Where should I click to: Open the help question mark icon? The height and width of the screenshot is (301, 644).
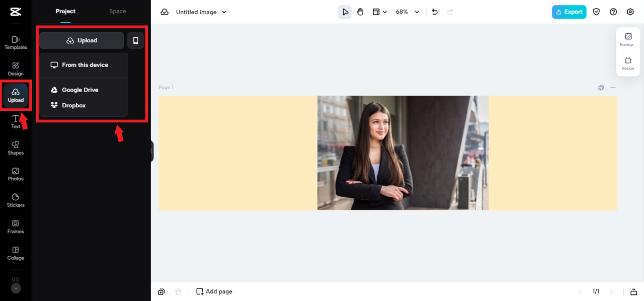tap(613, 12)
